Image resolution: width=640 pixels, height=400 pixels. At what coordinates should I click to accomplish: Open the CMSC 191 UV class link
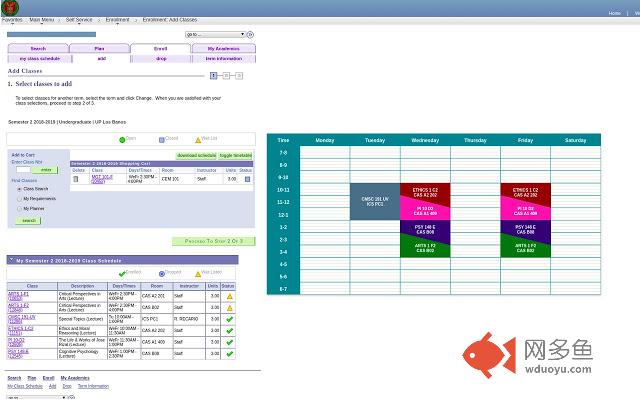click(22, 319)
